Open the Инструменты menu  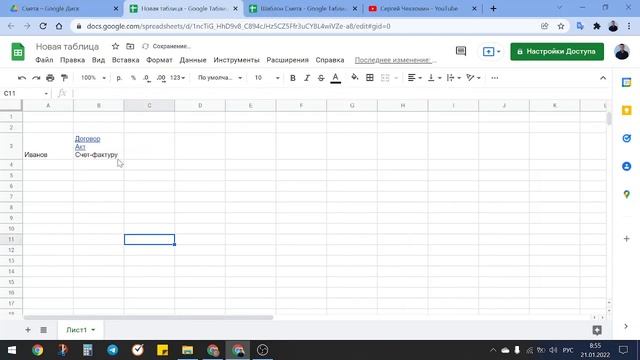pyautogui.click(x=236, y=60)
